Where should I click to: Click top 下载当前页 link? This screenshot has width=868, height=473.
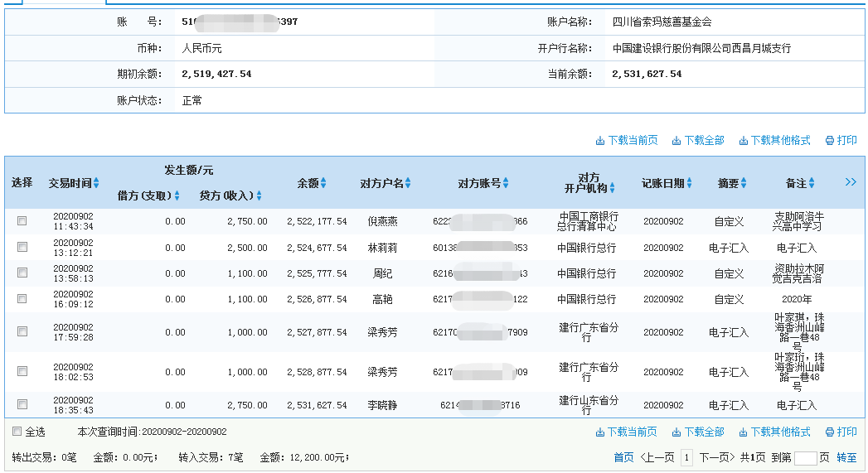(627, 141)
